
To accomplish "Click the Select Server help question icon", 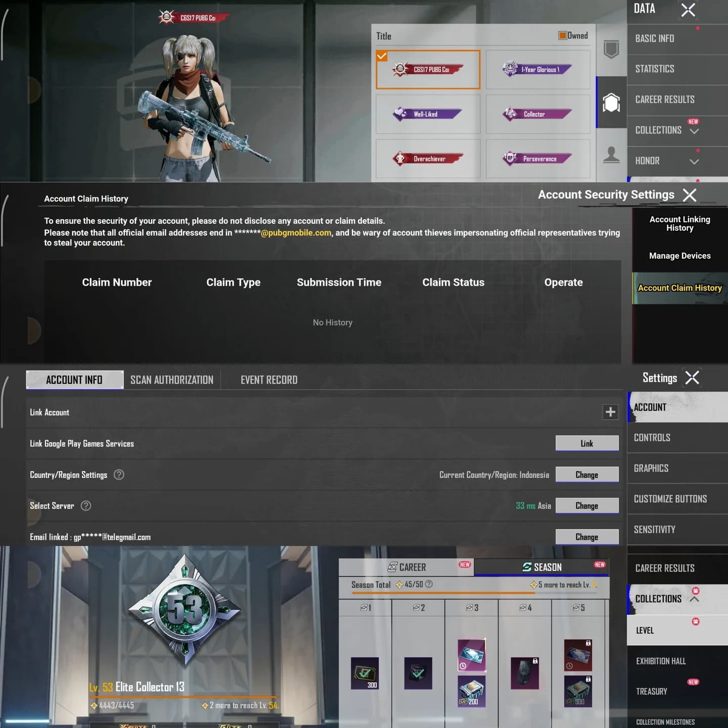I will 86,506.
